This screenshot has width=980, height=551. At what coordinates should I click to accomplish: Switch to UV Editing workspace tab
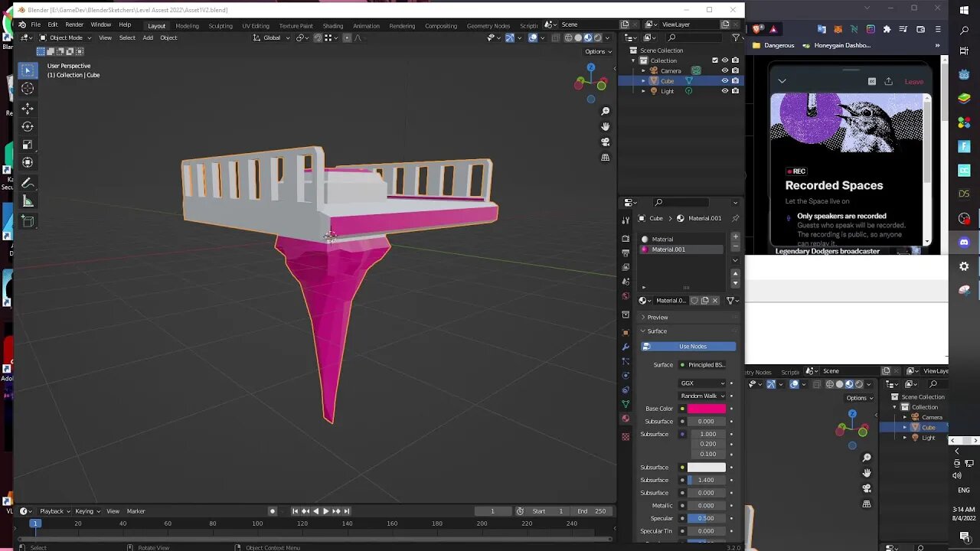[x=256, y=25]
